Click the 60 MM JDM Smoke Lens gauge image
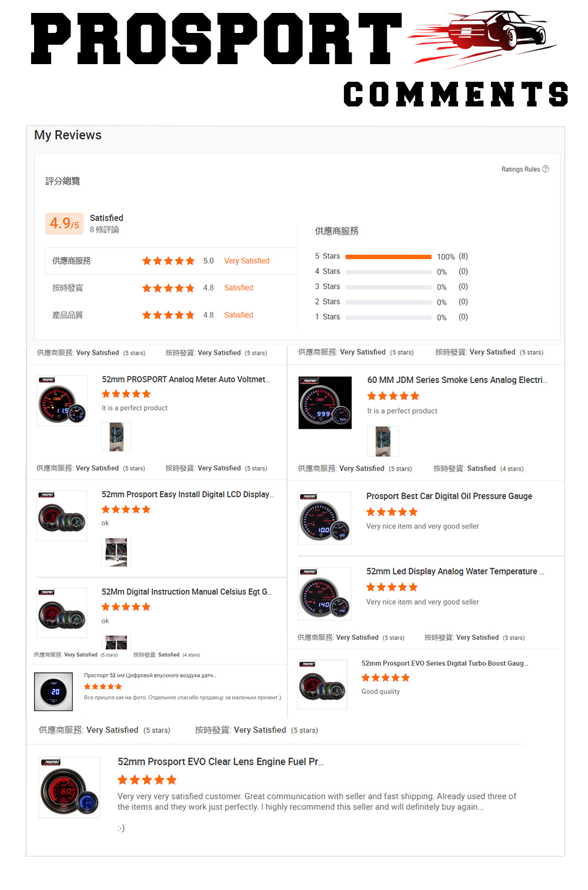Image resolution: width=588 pixels, height=890 pixels. coord(325,402)
